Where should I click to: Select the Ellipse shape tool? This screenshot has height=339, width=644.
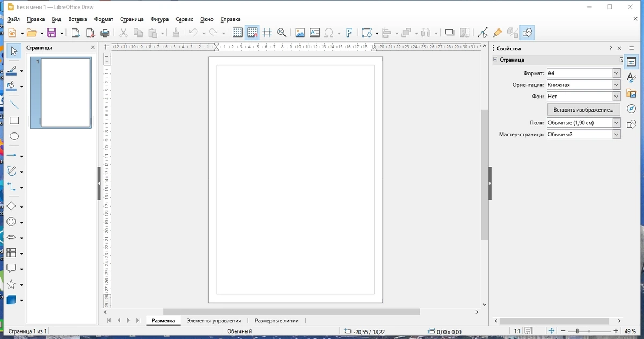point(14,136)
